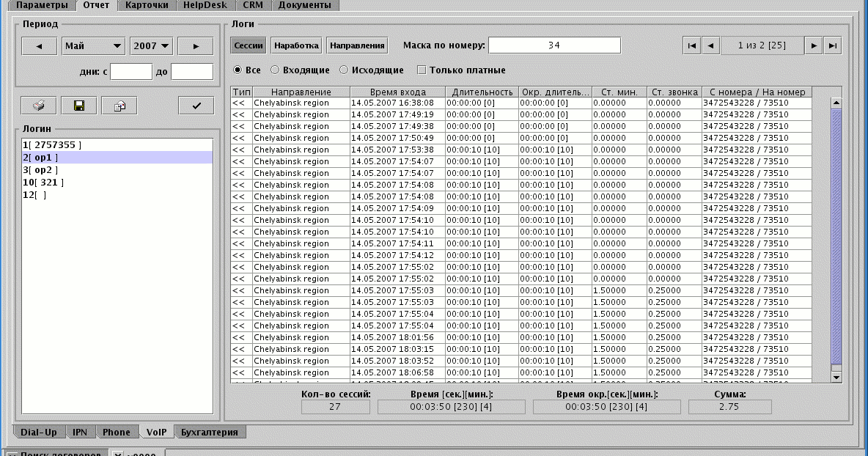Open the month dropdown showing Май
The image size is (868, 456).
tap(93, 45)
